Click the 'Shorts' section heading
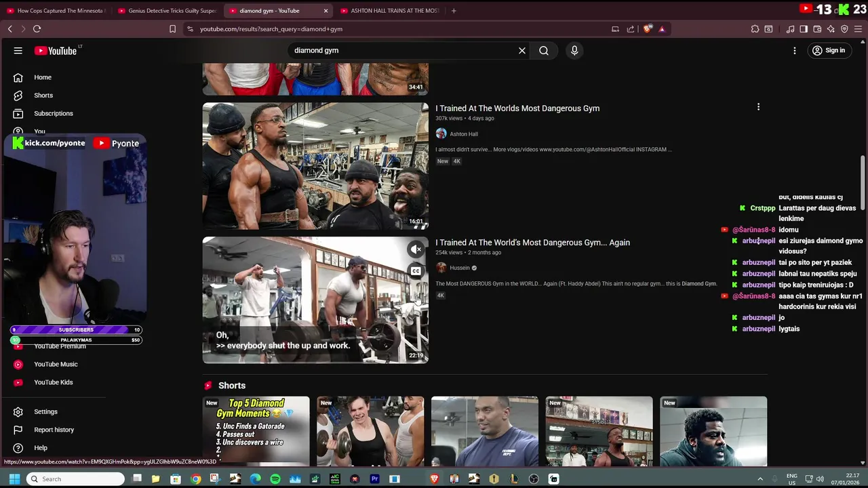 [232, 386]
